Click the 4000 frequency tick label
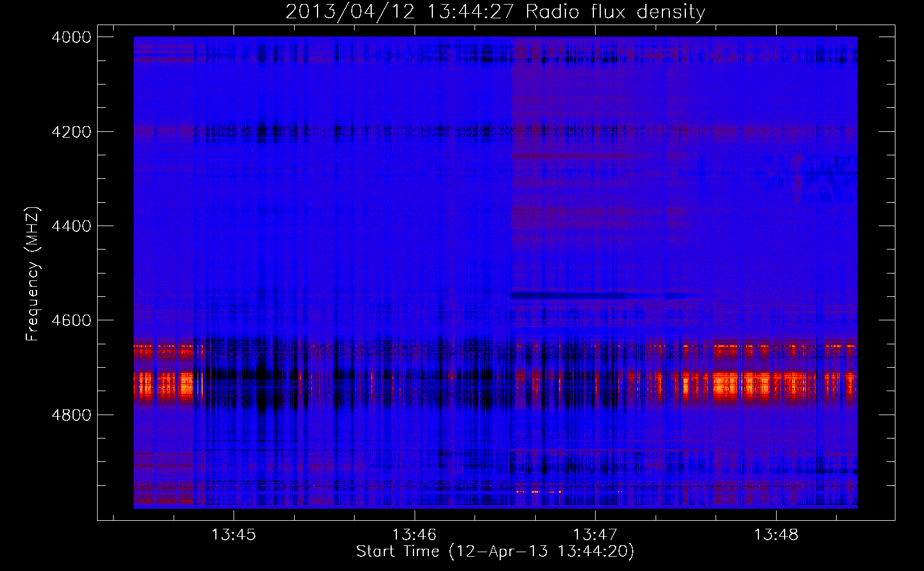The width and height of the screenshot is (924, 571). point(71,37)
